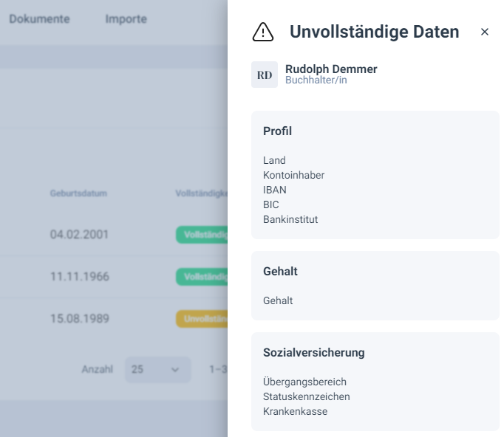Screen dimensions: 504x437
Task: Open the Anzahl rows-per-page dropdown
Action: (157, 369)
